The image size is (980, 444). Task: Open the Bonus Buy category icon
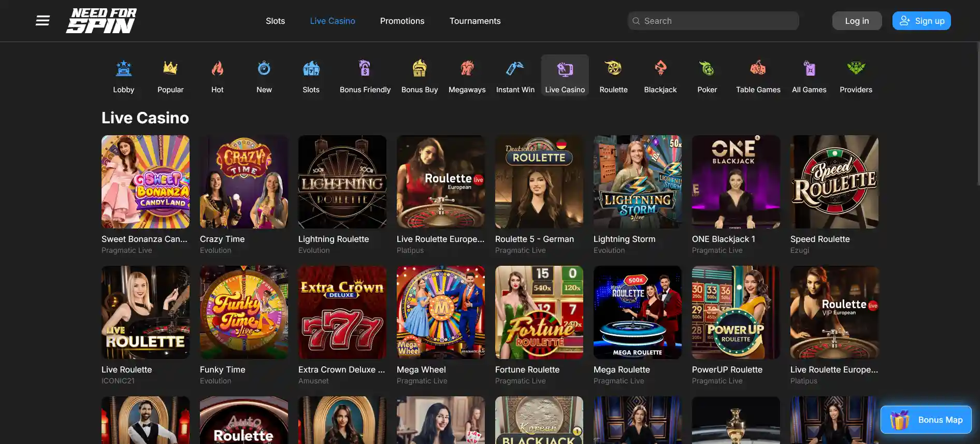pos(420,69)
